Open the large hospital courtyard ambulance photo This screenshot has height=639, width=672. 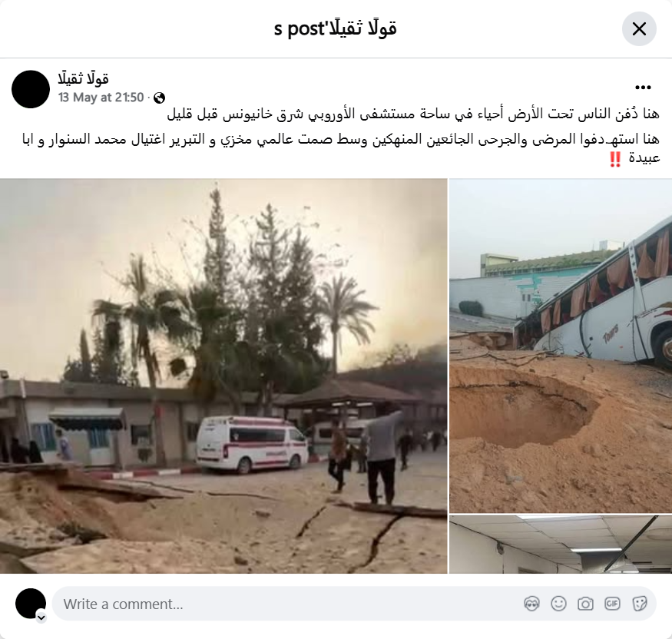click(x=223, y=376)
